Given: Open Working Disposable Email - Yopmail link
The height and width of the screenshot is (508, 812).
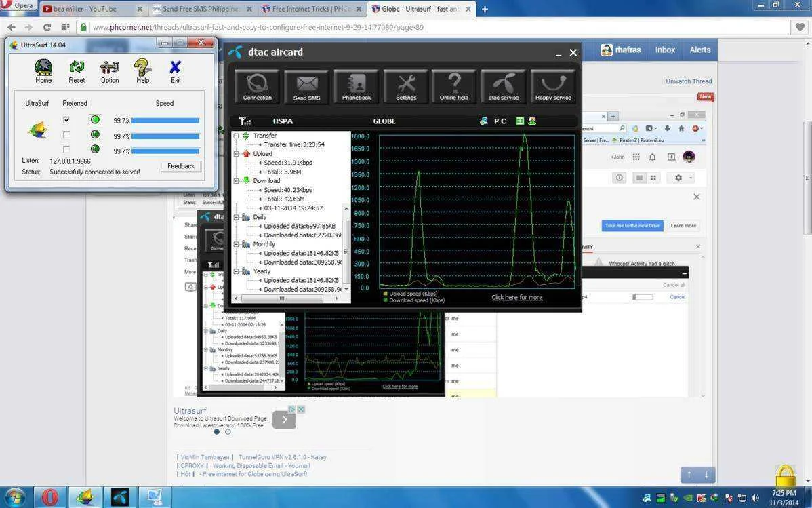Looking at the screenshot, I should pos(262,465).
